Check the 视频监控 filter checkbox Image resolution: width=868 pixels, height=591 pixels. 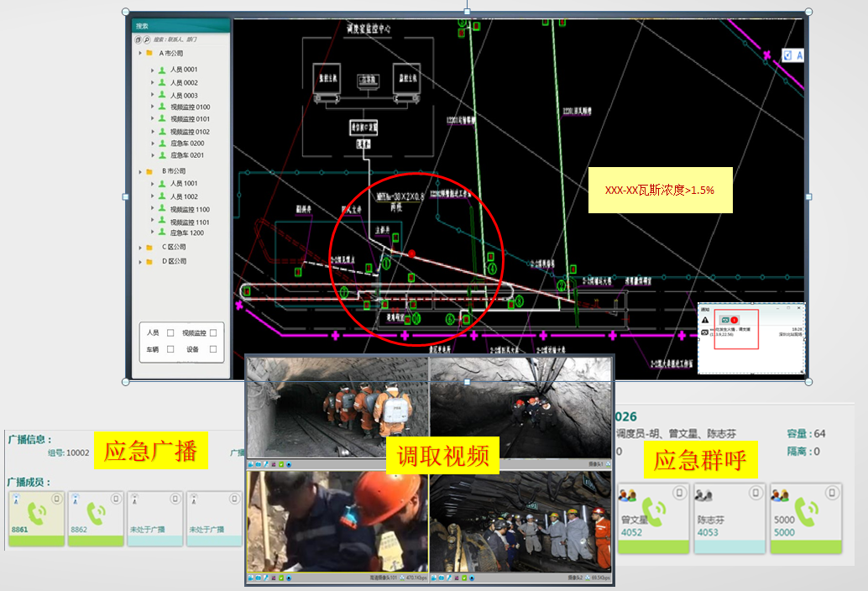coord(213,333)
